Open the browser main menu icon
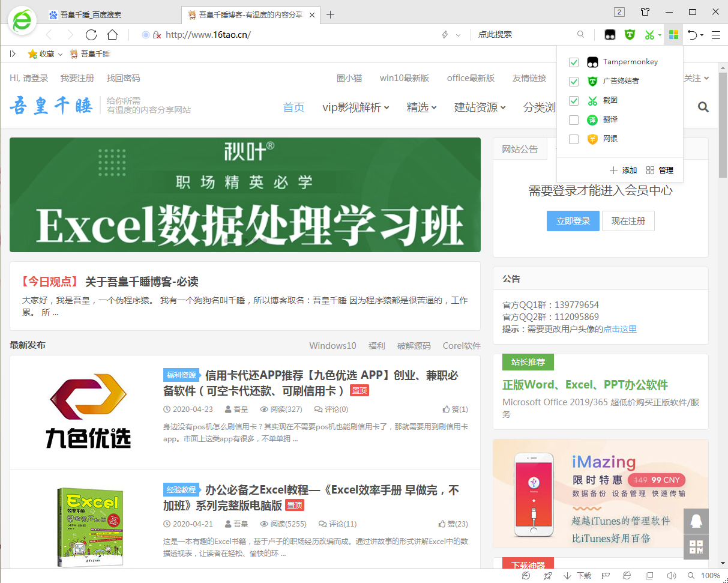728x583 pixels. 715,35
